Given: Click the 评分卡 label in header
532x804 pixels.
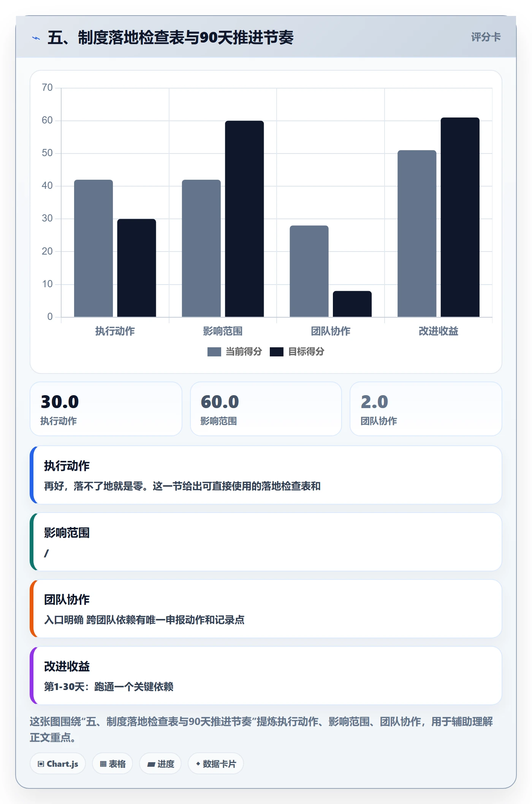Looking at the screenshot, I should (x=486, y=37).
